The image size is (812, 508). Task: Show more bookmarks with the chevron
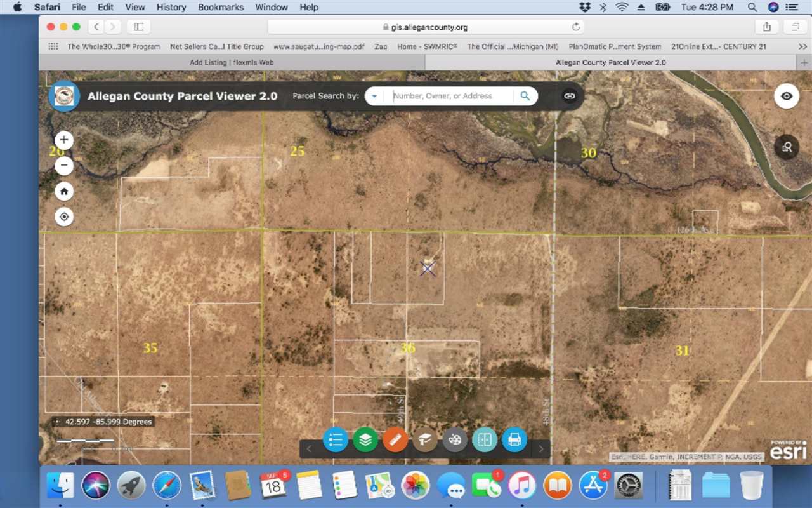tap(802, 46)
